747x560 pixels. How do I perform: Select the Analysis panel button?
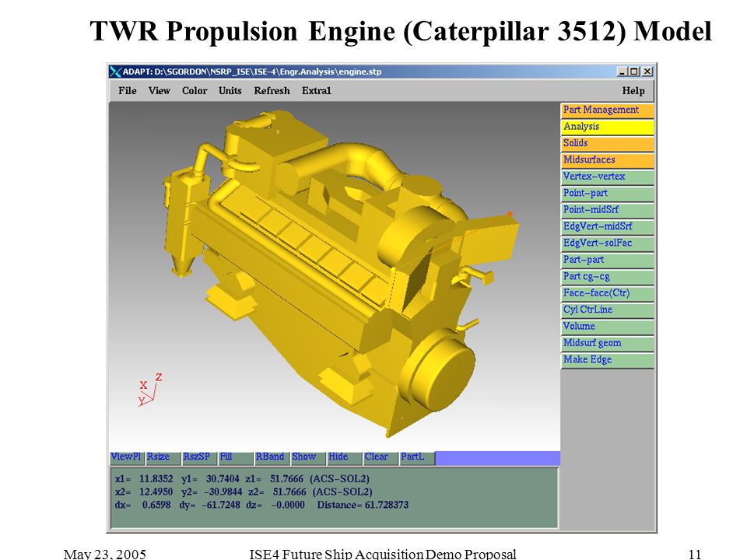pos(608,127)
